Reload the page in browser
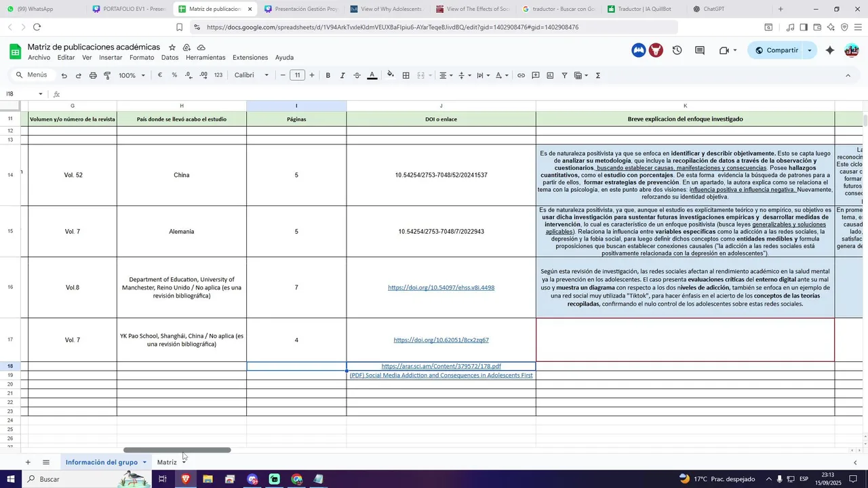The width and height of the screenshot is (868, 488). [x=37, y=27]
